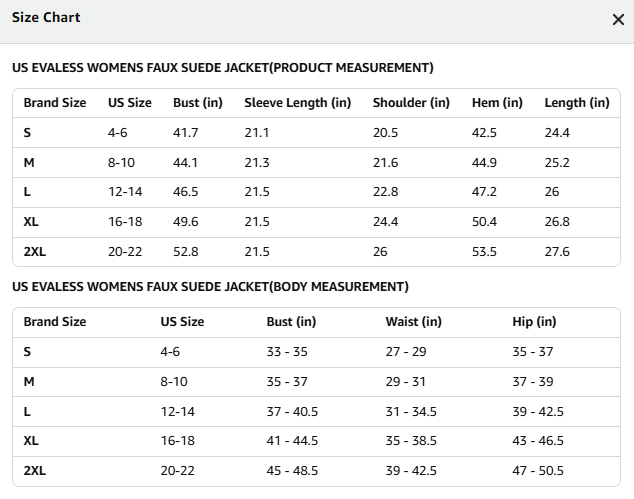Click bust value 44.1 for size M
The image size is (634, 499).
tap(185, 163)
